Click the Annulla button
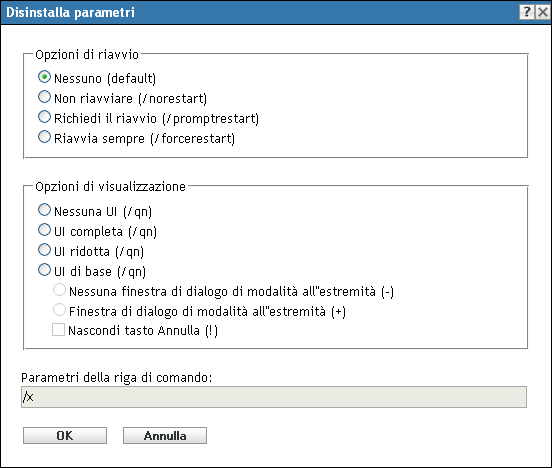Screen dimensions: 552x468 [165, 436]
